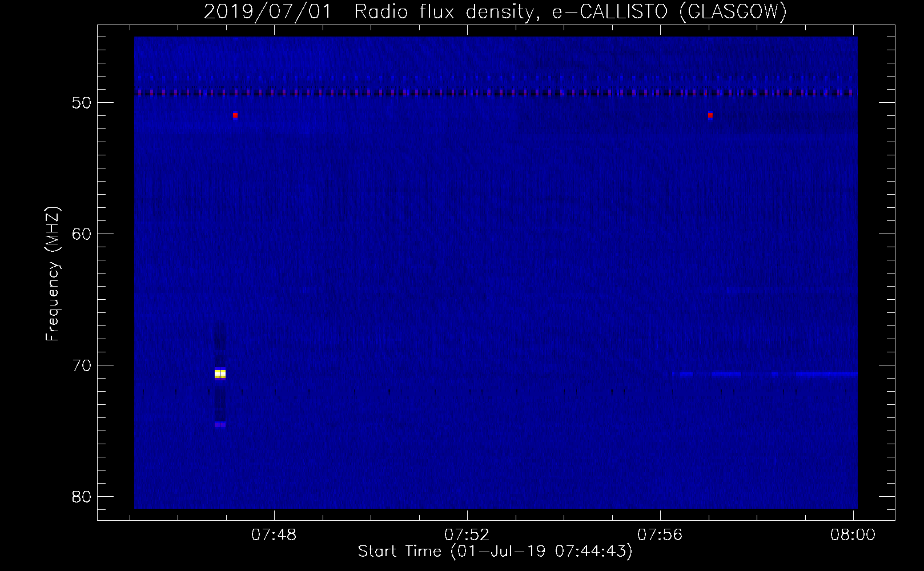924x571 pixels.
Task: Click the bright yellow burst near 70 MHz
Action: click(x=220, y=374)
